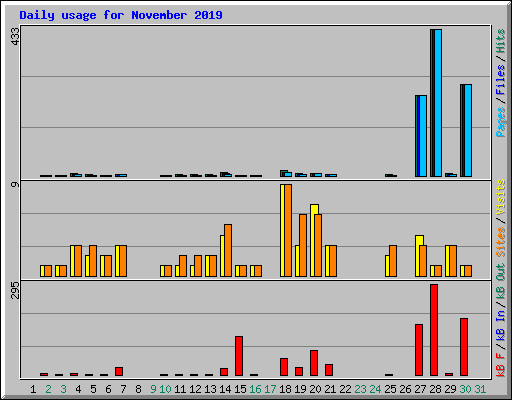The width and height of the screenshot is (512, 400).
Task: Click the 9 axis label for visits
Action: tap(16, 184)
